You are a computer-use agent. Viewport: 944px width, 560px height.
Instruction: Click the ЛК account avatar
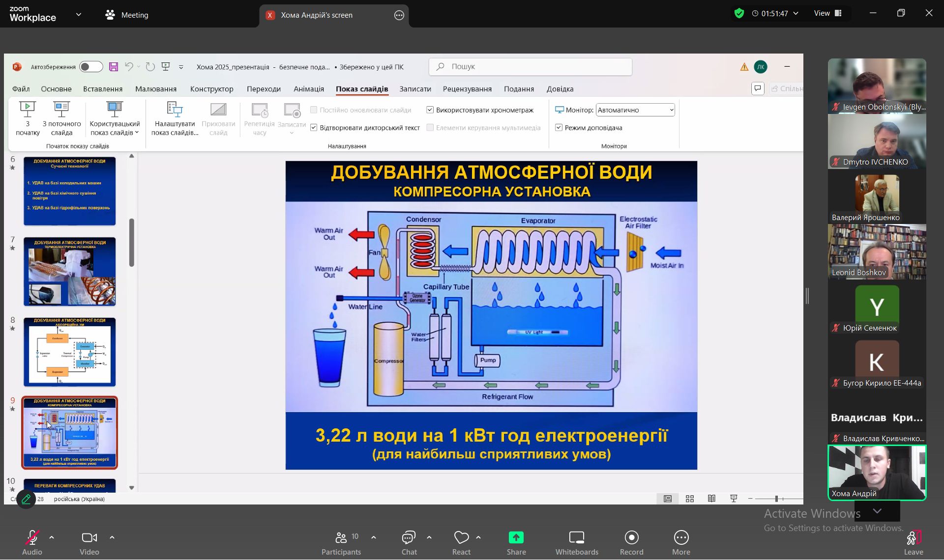coord(761,67)
